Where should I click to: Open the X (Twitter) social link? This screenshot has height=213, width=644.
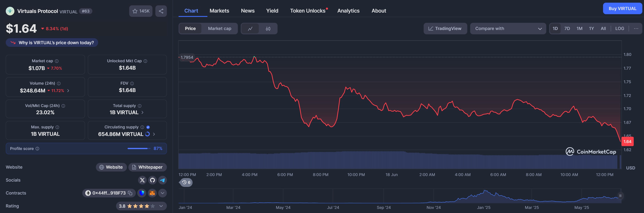(142, 180)
